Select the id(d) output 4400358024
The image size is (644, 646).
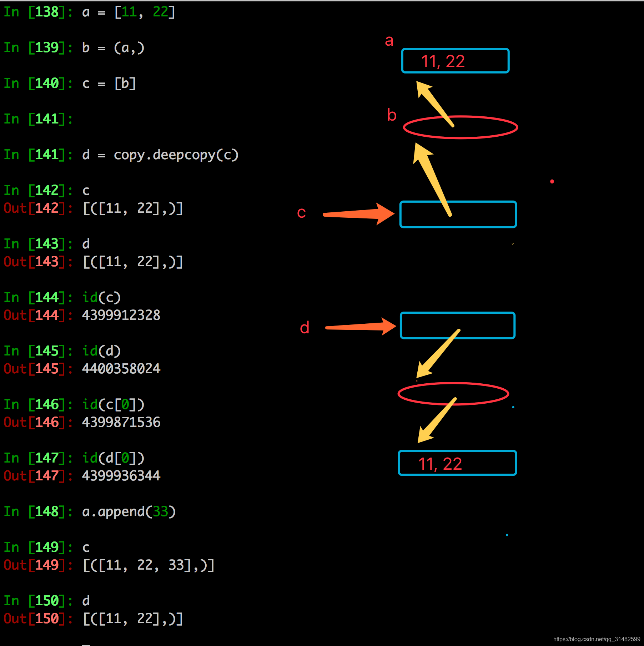pos(121,369)
